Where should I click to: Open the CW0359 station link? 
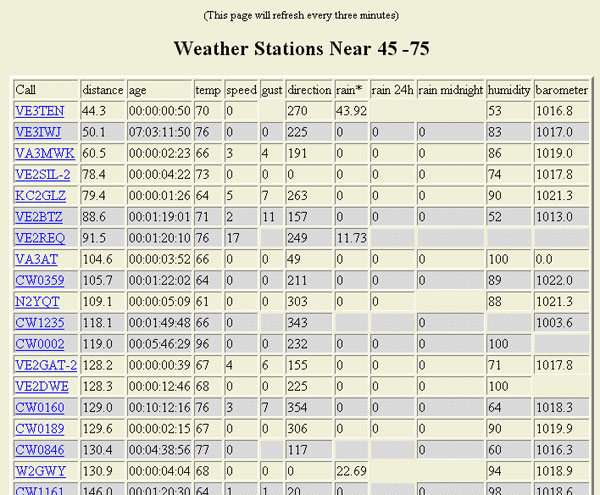coord(39,280)
